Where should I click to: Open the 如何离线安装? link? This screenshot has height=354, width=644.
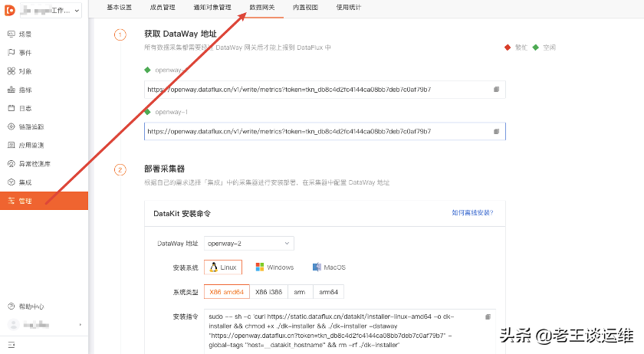coord(472,213)
